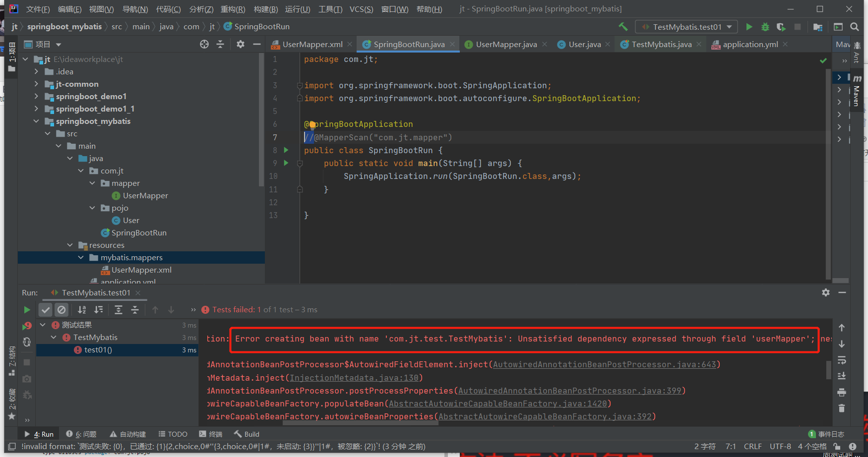Toggle auto-test icon in Run panel
The height and width of the screenshot is (457, 868).
[27, 342]
